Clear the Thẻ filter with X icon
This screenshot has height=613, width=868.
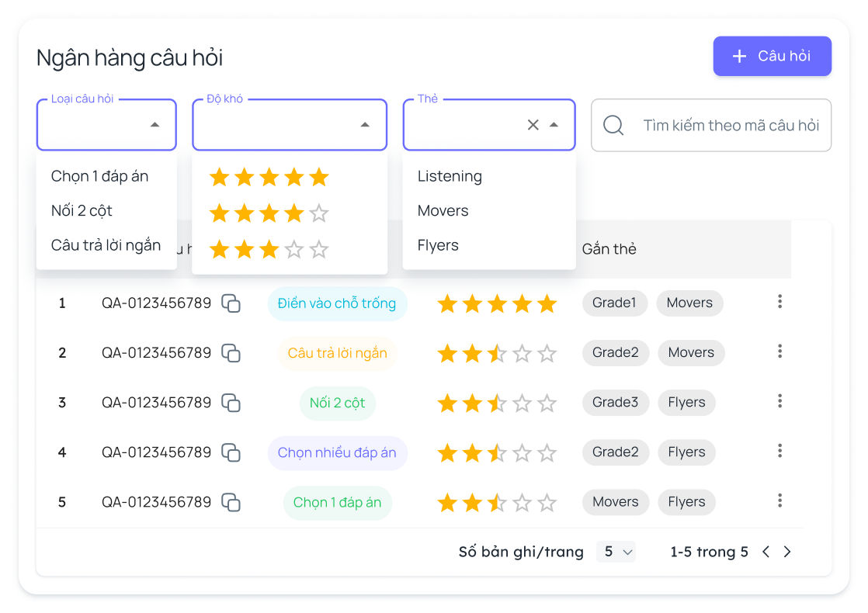(x=533, y=125)
